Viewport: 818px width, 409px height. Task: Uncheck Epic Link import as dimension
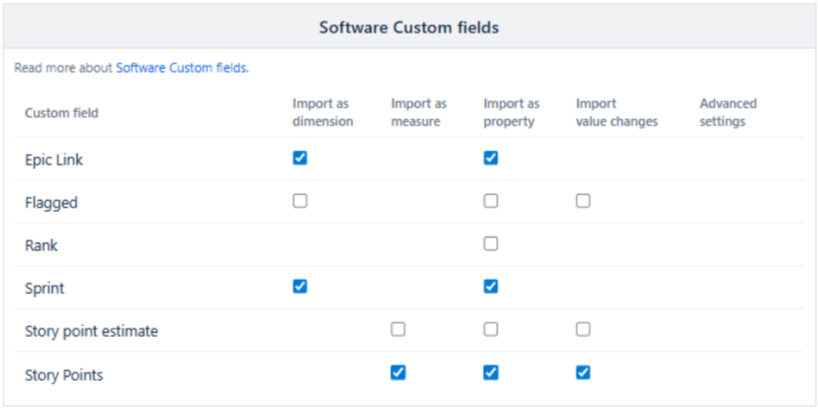(x=300, y=158)
